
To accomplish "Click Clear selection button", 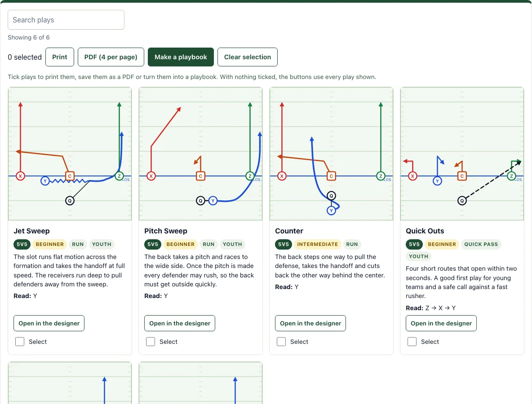I will (247, 57).
